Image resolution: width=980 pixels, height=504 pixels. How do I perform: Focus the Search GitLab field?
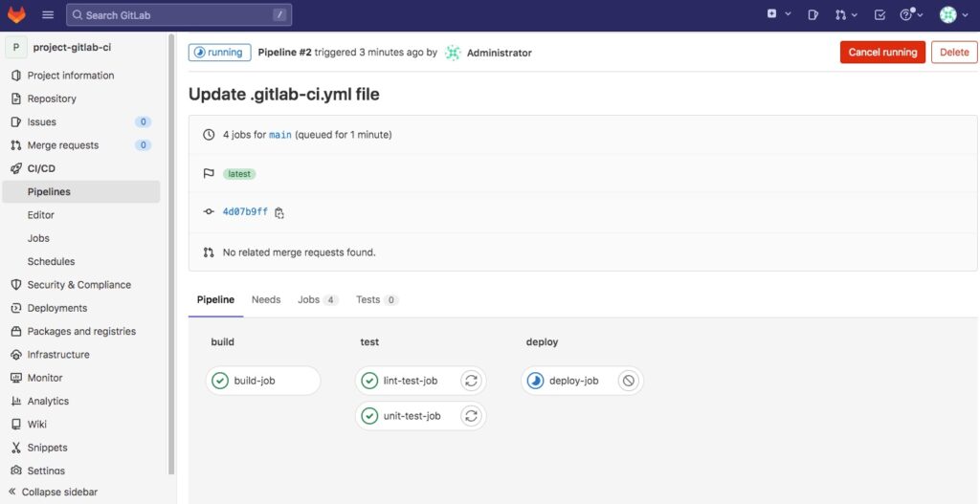[179, 15]
